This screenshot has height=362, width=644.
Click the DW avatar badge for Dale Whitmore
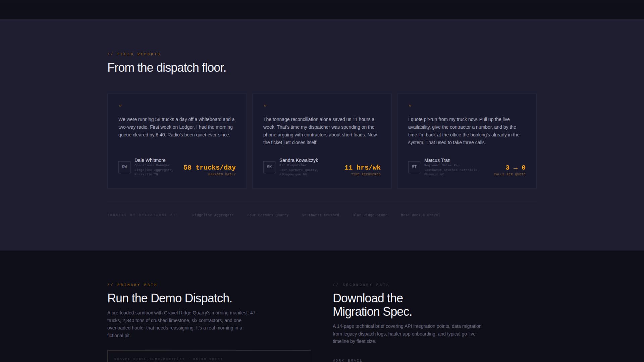pyautogui.click(x=124, y=167)
